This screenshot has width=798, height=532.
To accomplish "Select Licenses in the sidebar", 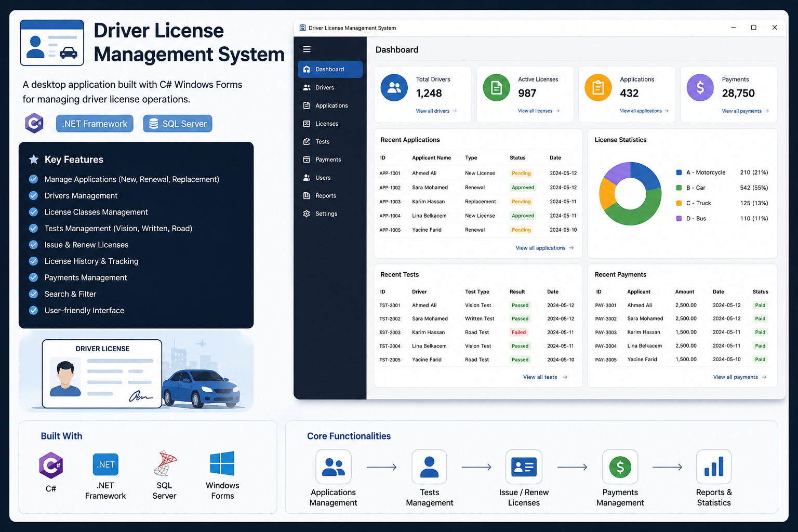I will pos(327,124).
